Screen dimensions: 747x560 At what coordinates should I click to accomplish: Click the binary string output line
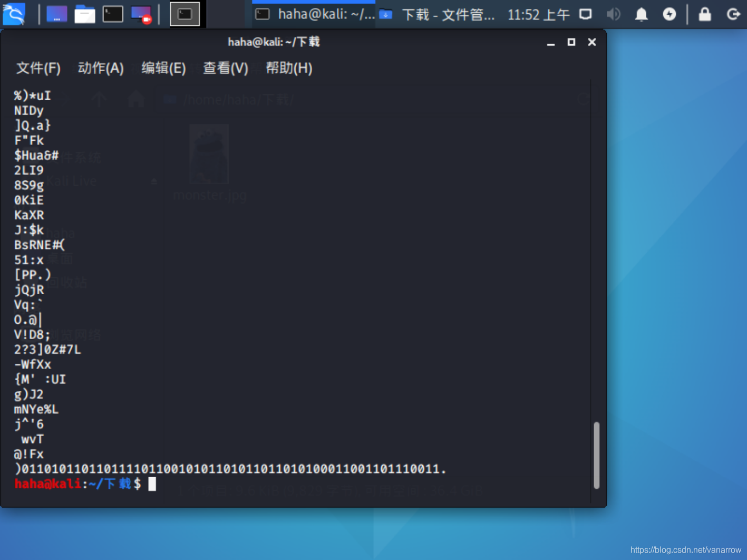[x=230, y=469]
